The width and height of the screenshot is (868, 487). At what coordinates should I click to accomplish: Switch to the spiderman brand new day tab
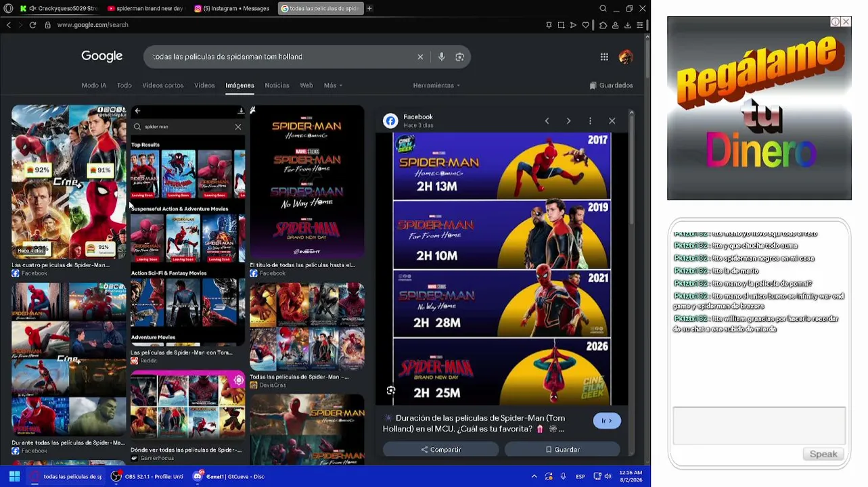[145, 8]
